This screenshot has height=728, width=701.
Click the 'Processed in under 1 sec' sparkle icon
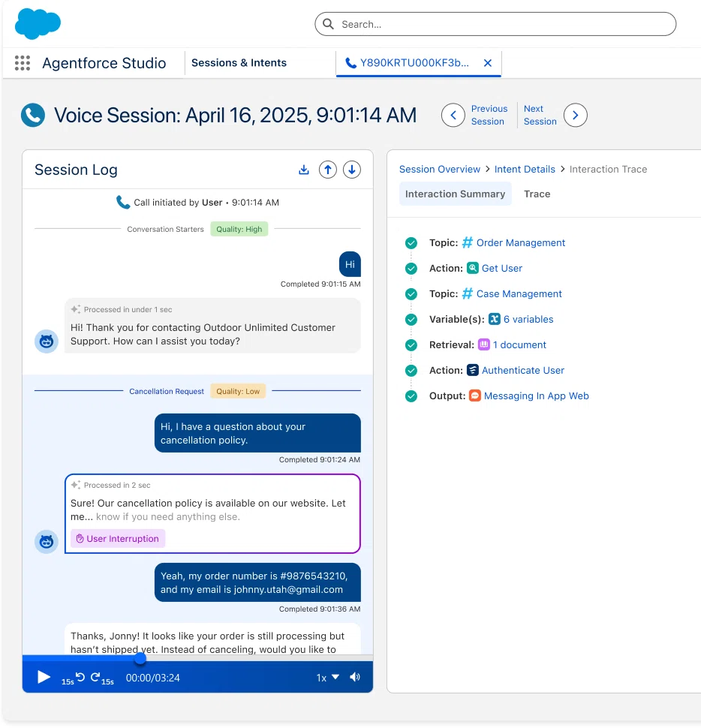[x=76, y=309]
